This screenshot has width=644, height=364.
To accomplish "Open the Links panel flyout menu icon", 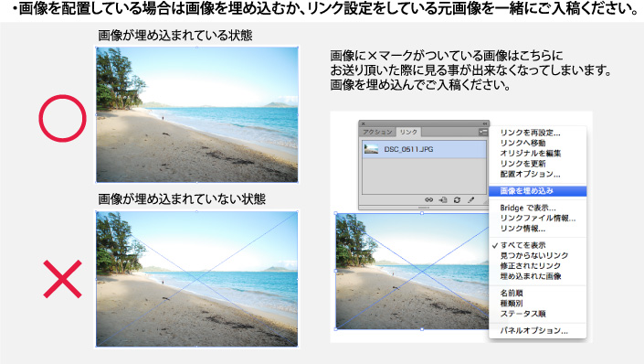I will click(483, 132).
